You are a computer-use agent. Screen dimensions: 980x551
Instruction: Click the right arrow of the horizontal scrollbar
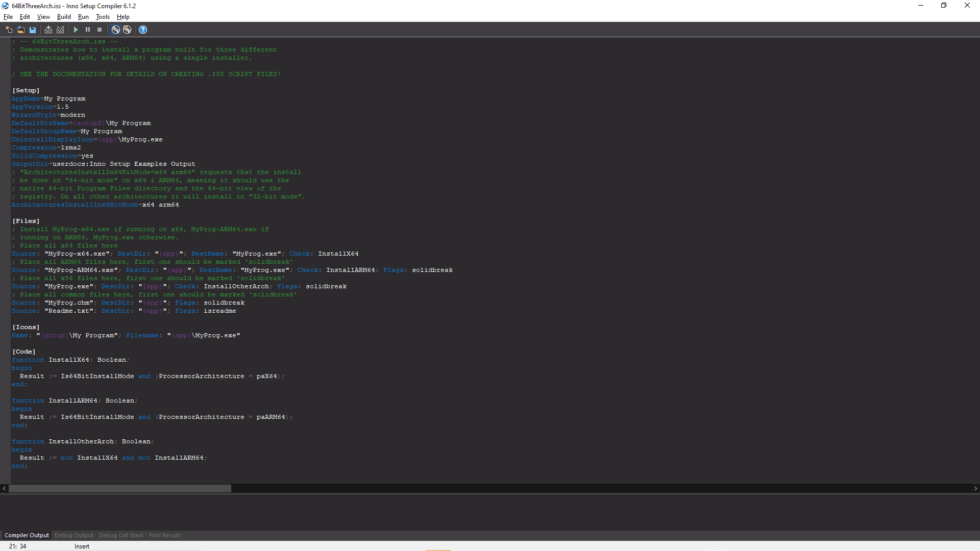pos(975,488)
